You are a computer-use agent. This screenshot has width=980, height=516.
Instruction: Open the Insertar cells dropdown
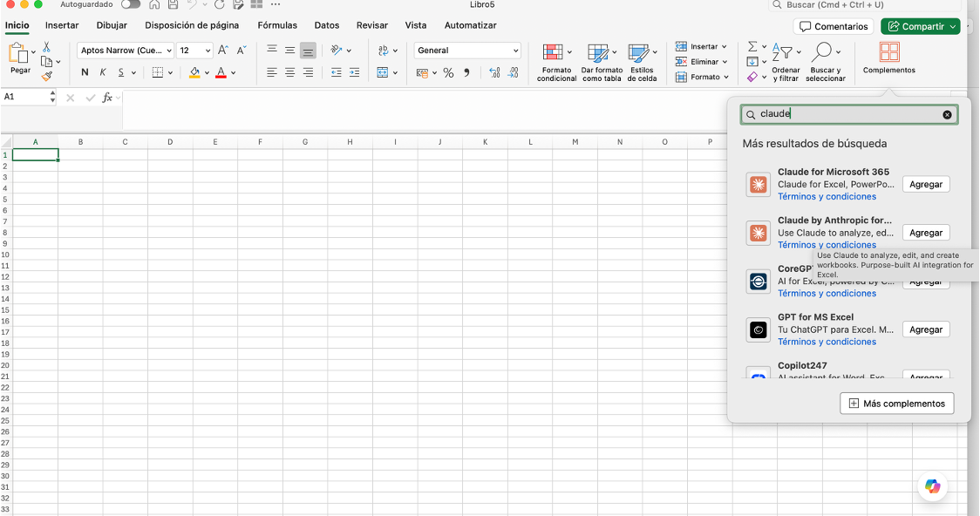[x=701, y=47]
